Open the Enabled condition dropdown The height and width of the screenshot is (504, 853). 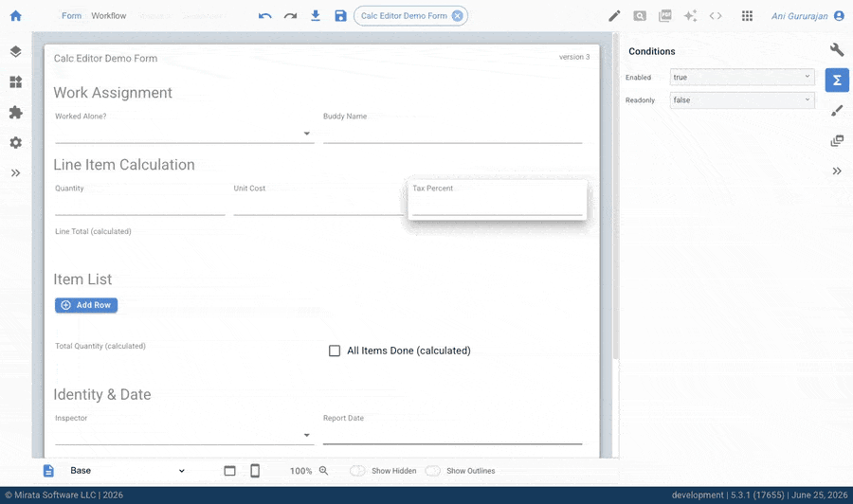(x=742, y=77)
